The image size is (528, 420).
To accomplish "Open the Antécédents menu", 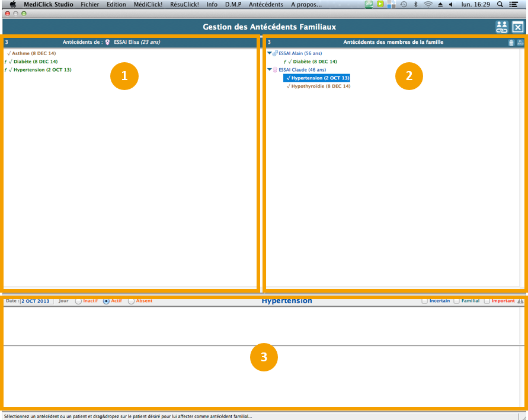I will tap(265, 4).
